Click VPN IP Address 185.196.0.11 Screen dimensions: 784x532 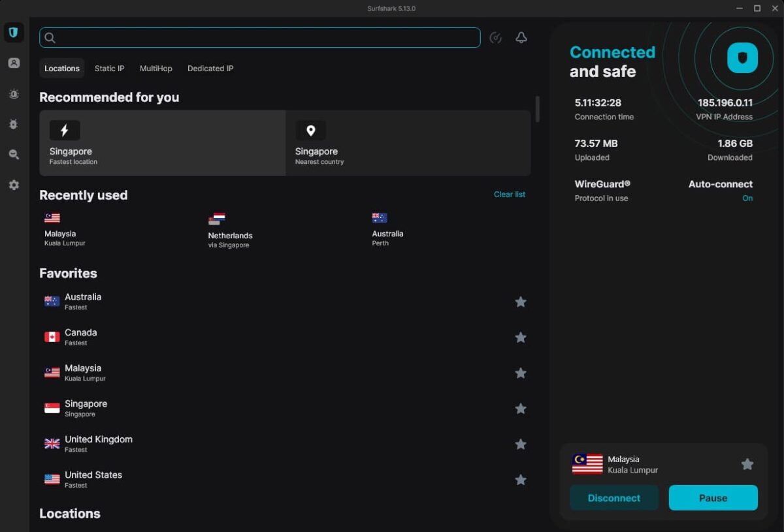[725, 103]
